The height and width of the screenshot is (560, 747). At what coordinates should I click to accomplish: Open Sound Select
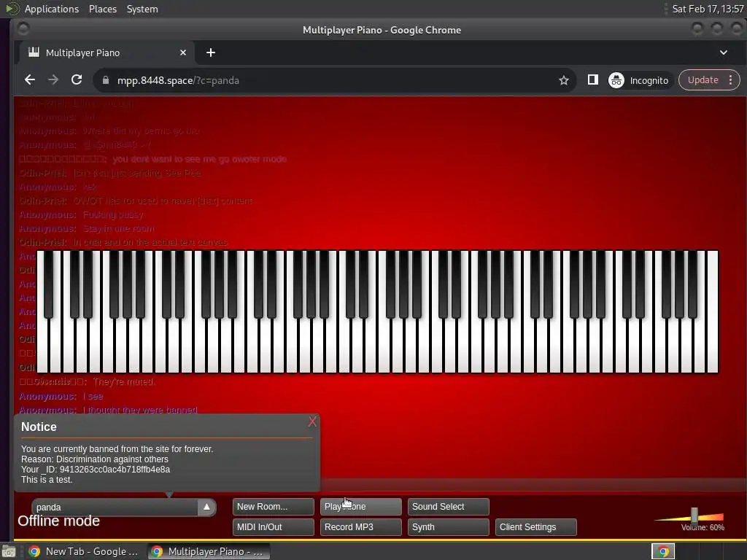[449, 507]
